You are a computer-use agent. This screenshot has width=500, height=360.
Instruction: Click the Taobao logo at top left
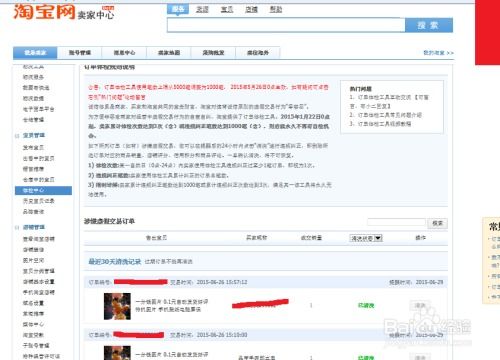coord(44,12)
